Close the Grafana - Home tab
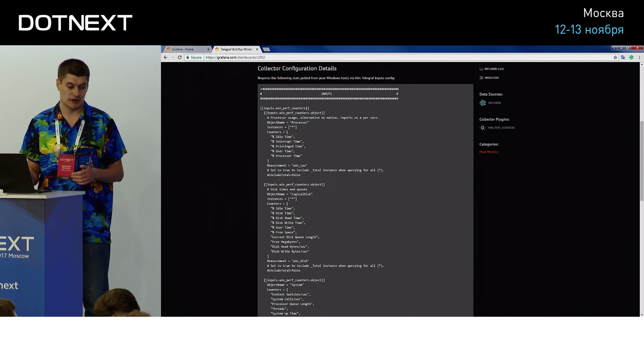The image size is (644, 362). point(208,49)
